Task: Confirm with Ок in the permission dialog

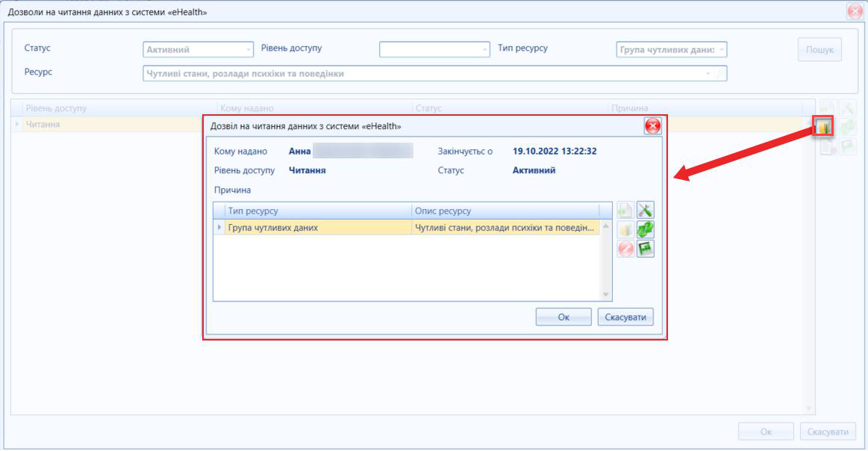Action: coord(563,317)
